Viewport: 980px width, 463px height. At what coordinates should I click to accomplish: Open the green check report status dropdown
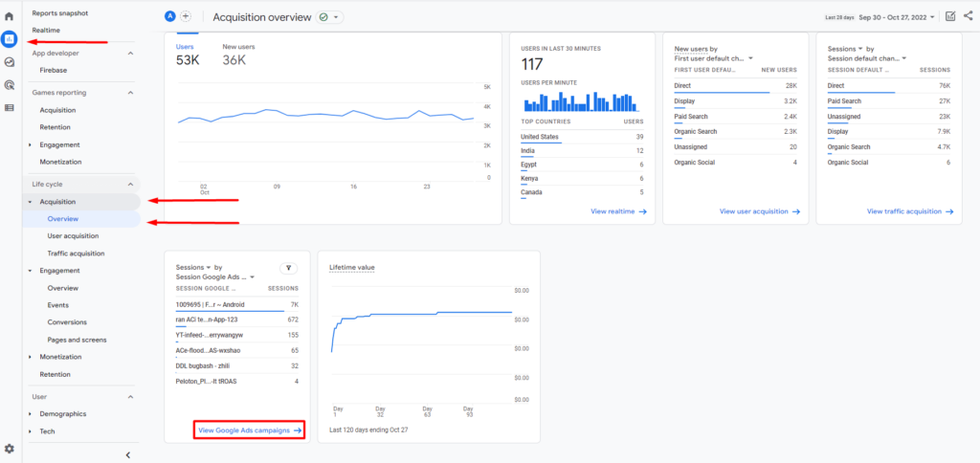click(x=330, y=17)
